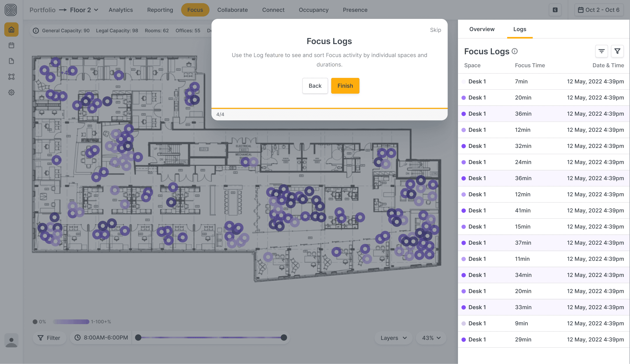Click the Back button in tour dialog
The image size is (630, 364).
315,86
